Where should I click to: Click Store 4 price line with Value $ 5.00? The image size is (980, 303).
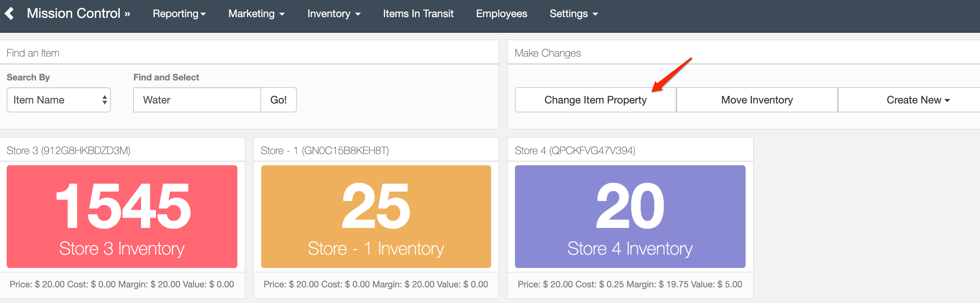click(x=630, y=284)
